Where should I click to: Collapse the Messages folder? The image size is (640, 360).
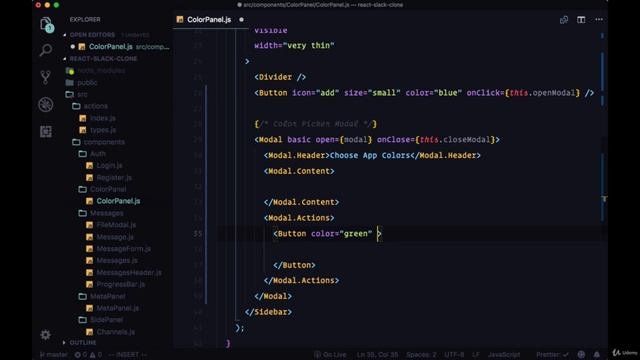106,213
